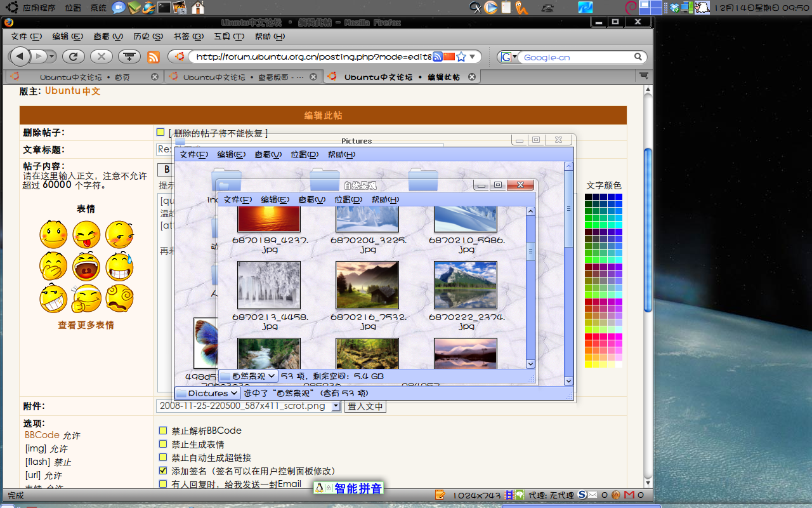Image resolution: width=812 pixels, height=508 pixels.
Task: Open 编辑(E) menu in 自然景观 window
Action: 275,199
